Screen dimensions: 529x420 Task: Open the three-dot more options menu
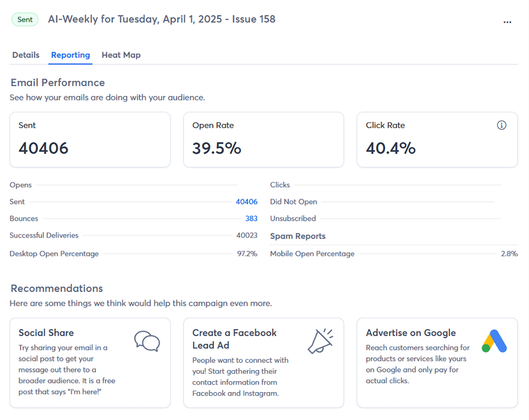(x=507, y=22)
